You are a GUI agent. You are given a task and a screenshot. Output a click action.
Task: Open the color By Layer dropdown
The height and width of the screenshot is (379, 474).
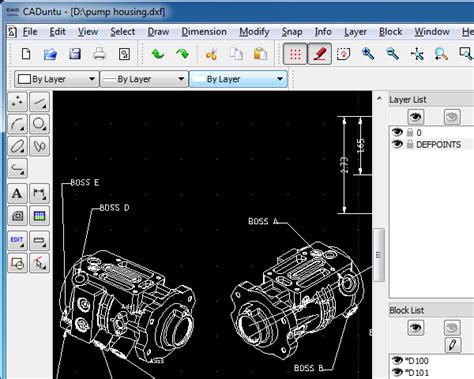pos(57,79)
